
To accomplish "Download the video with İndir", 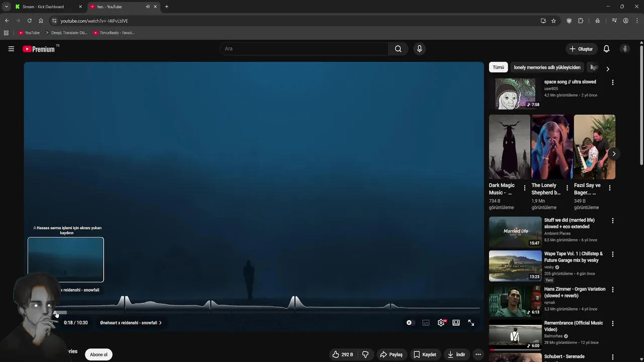I will tap(456, 354).
